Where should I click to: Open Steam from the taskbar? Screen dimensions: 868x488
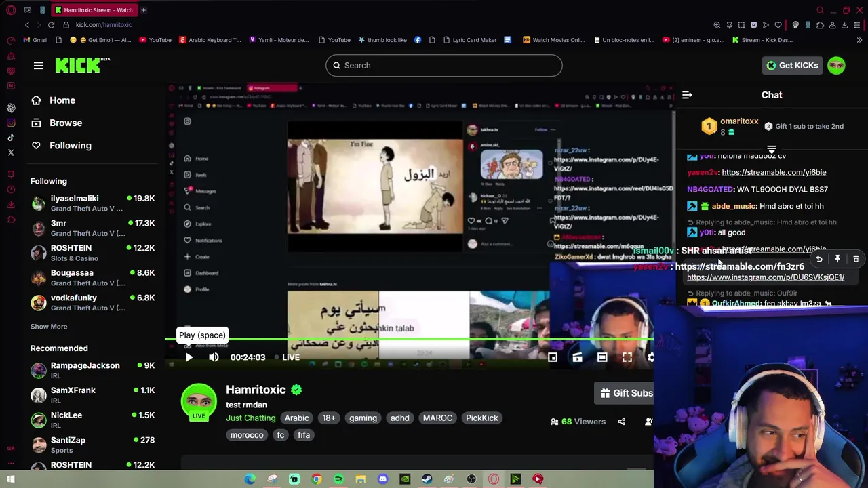pos(427,479)
